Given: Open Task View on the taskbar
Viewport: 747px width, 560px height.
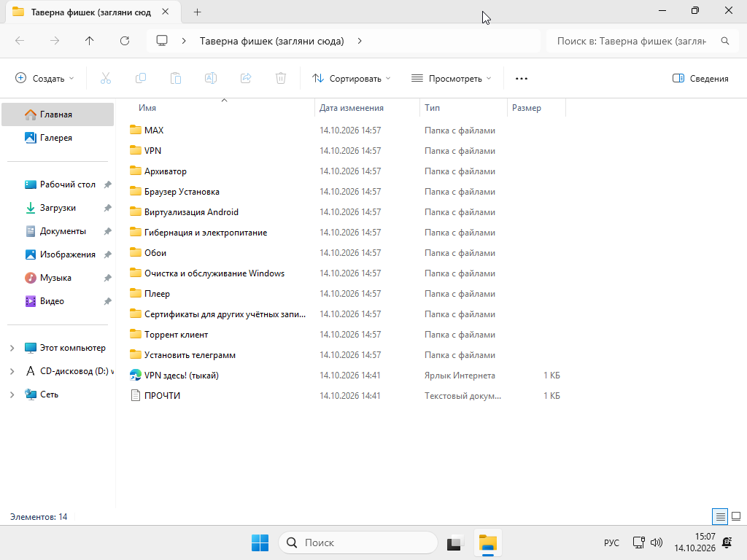Looking at the screenshot, I should coord(455,542).
